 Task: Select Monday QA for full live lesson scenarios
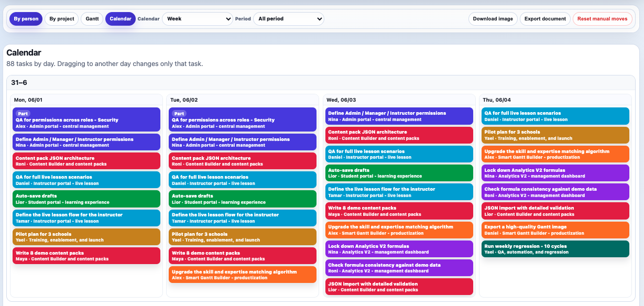86,180
